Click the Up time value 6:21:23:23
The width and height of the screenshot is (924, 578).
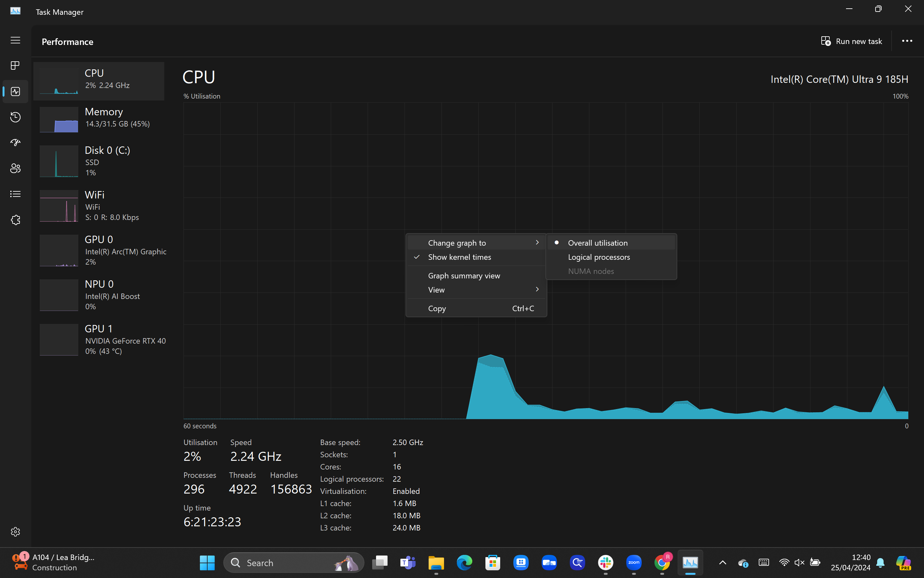tap(212, 522)
